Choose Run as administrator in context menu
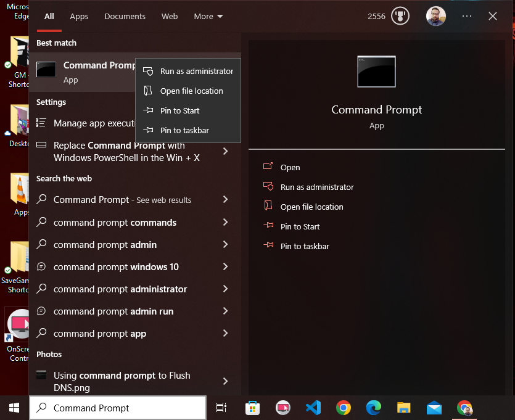 pyautogui.click(x=188, y=72)
